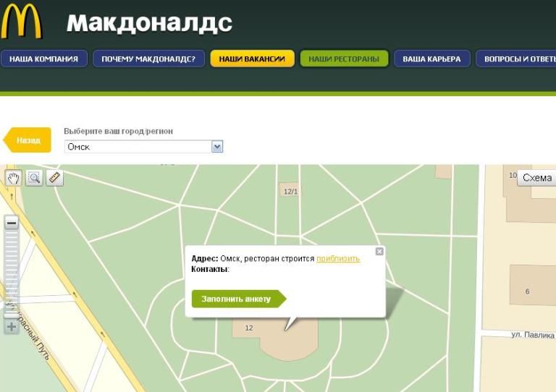Viewport: 556px width, 392px height.
Task: Click the Выберите ваш город/регион label
Action: (118, 131)
